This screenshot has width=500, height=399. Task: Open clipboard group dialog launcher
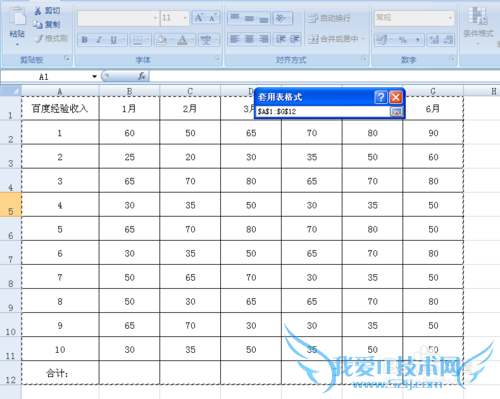pos(67,59)
